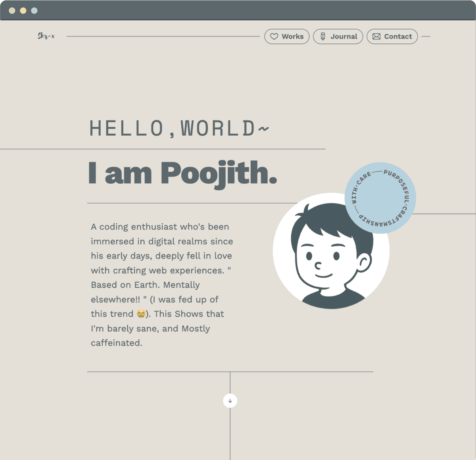Screen dimensions: 476x460
Task: Click the pencil icon in the Journal button
Action: pos(323,36)
